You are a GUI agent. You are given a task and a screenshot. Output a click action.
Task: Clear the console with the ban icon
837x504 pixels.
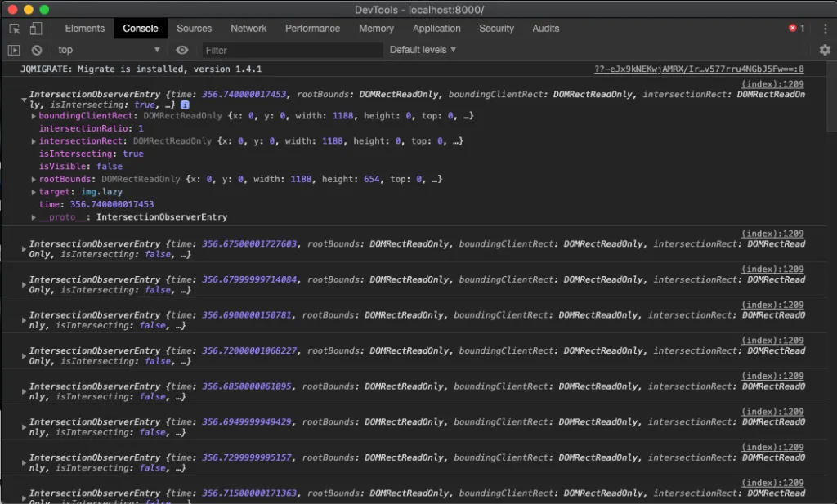36,50
